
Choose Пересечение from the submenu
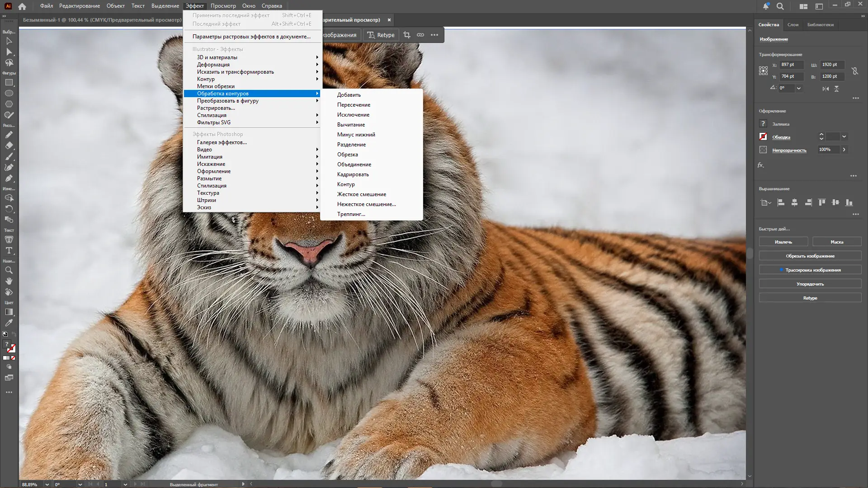click(354, 105)
